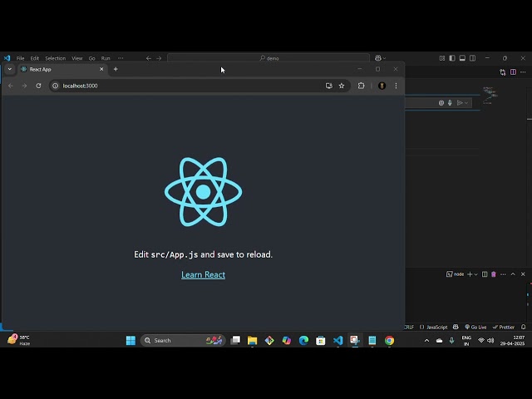Open VS Code File menu

pyautogui.click(x=20, y=58)
